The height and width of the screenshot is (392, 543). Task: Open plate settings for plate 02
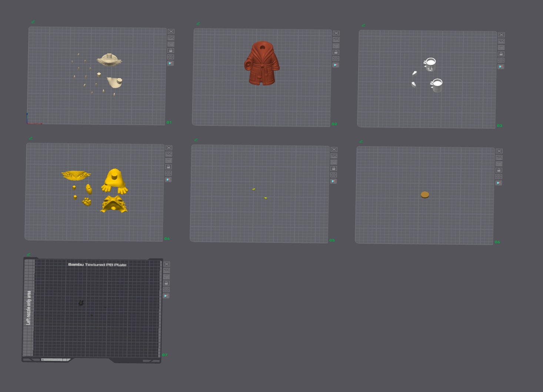336,58
